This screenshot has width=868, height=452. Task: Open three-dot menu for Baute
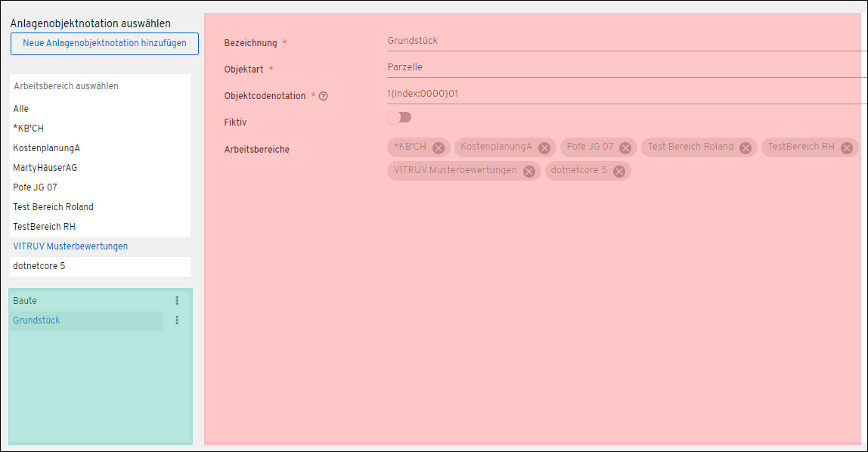177,300
